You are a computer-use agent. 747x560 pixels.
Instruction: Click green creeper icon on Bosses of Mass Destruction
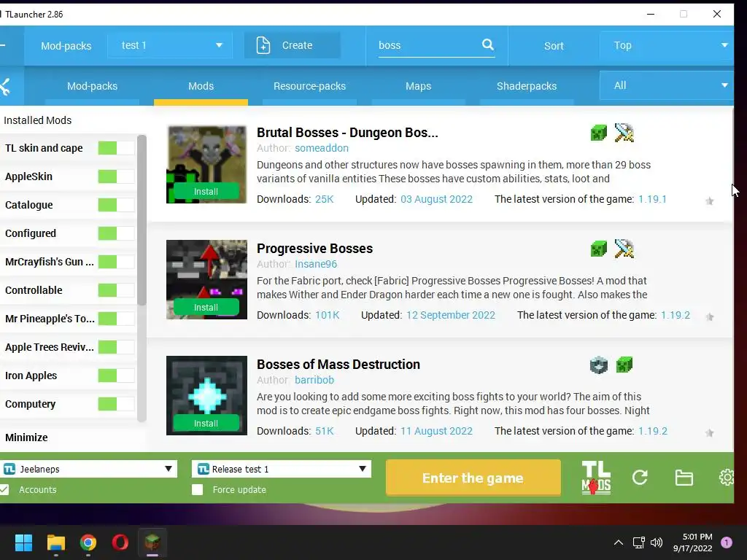[x=624, y=365]
